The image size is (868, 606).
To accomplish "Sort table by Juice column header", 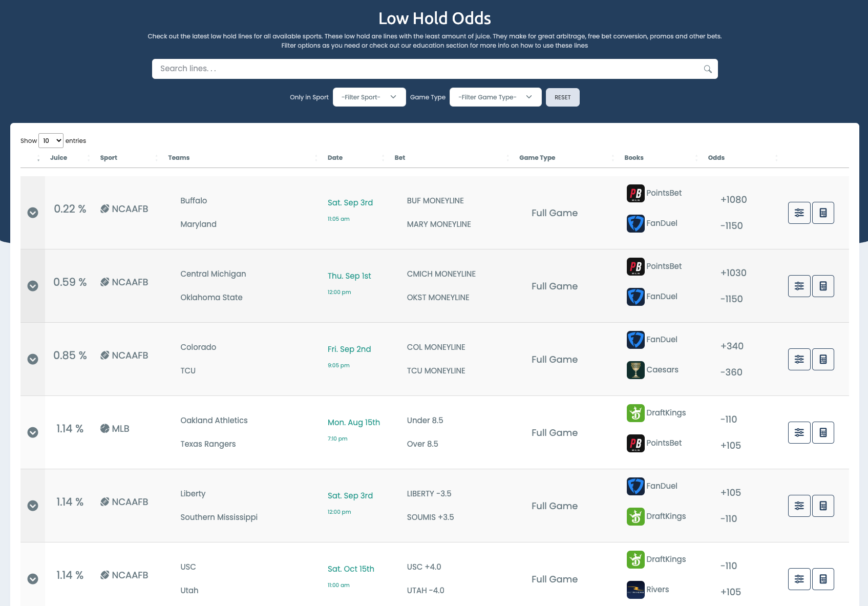I will tap(58, 158).
